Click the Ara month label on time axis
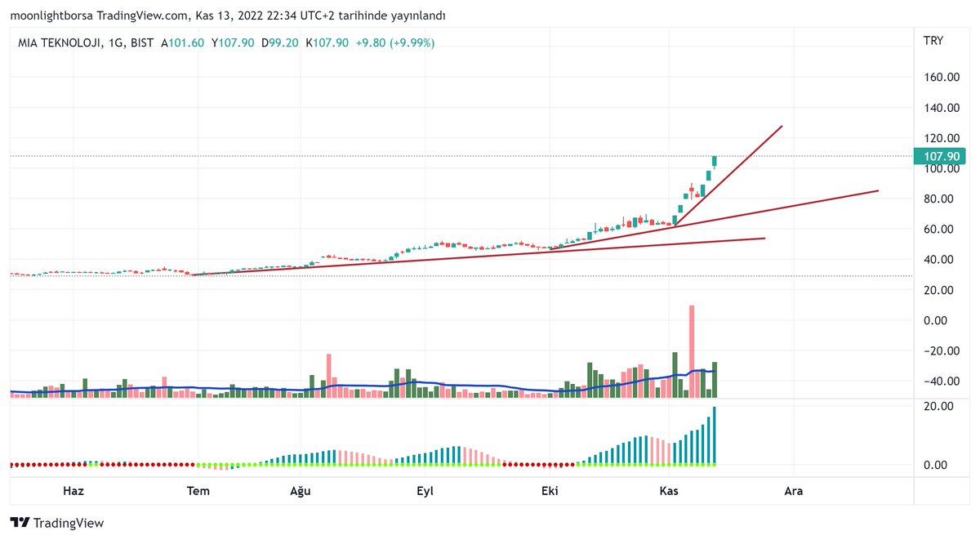The image size is (980, 540). click(793, 491)
